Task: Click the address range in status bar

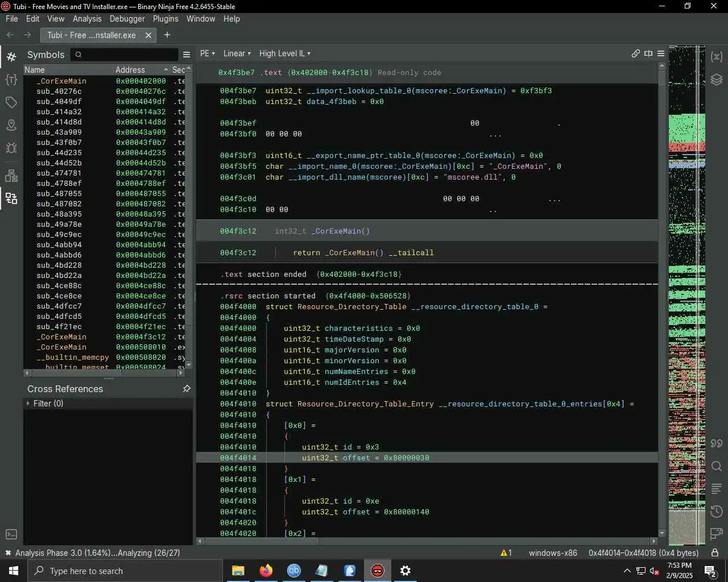Action: 643,552
